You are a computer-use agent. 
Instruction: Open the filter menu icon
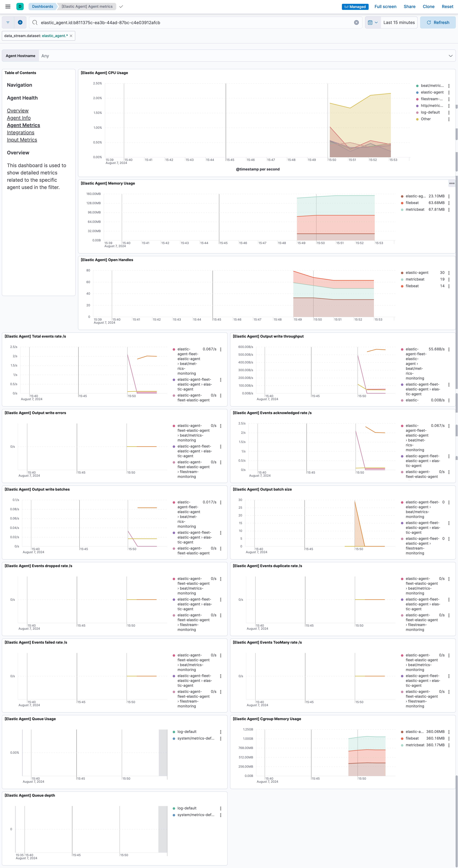click(8, 23)
